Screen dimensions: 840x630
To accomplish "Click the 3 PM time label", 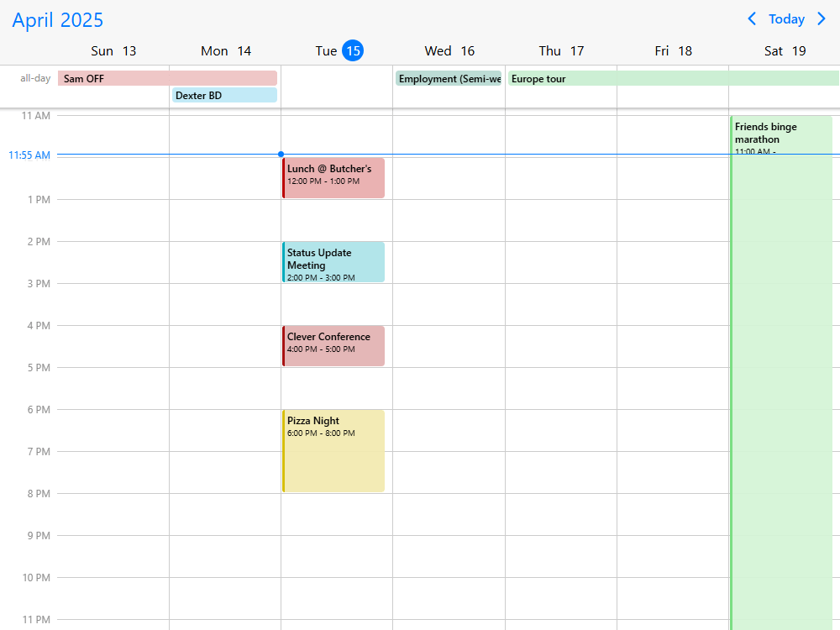I will click(x=39, y=283).
